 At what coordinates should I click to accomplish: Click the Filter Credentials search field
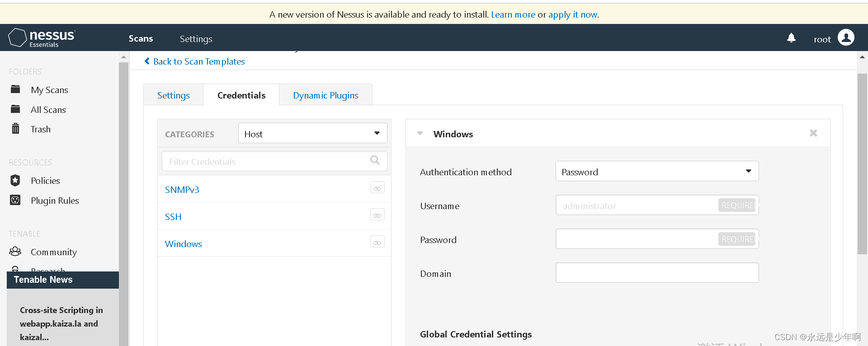click(274, 161)
